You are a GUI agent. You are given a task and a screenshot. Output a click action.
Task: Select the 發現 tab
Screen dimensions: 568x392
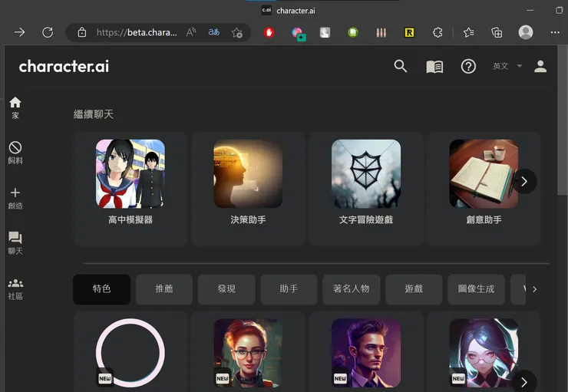[x=226, y=289]
